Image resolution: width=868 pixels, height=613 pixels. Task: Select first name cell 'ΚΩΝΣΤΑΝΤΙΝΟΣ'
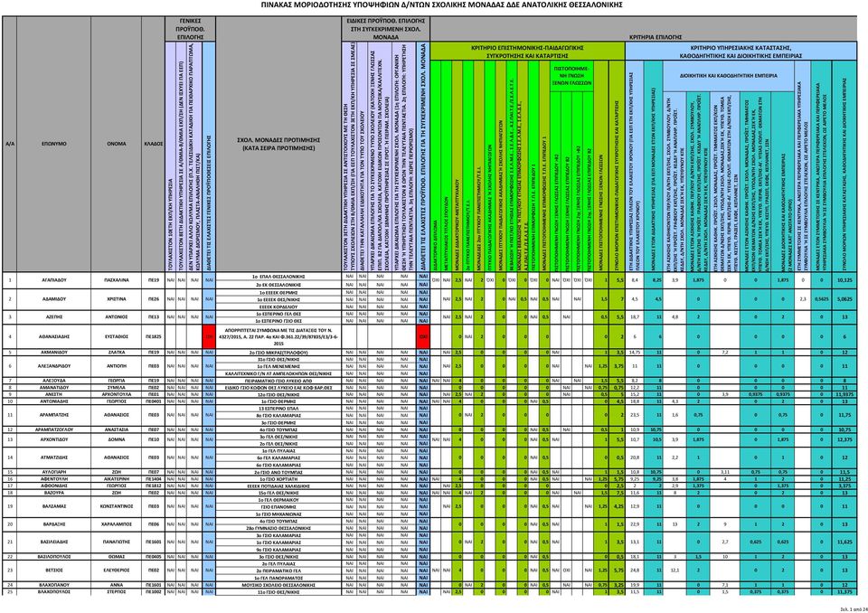click(117, 506)
